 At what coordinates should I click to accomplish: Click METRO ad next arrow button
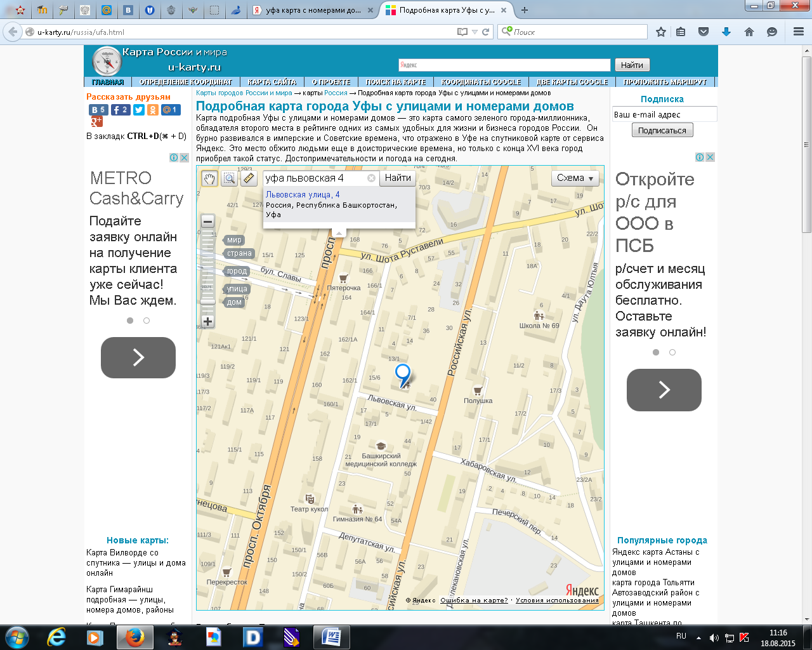click(x=138, y=357)
